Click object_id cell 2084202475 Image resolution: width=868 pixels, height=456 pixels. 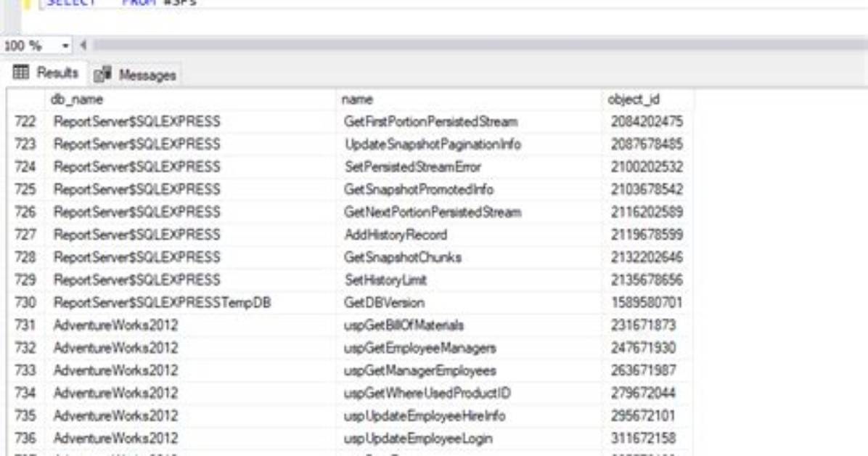pyautogui.click(x=647, y=121)
